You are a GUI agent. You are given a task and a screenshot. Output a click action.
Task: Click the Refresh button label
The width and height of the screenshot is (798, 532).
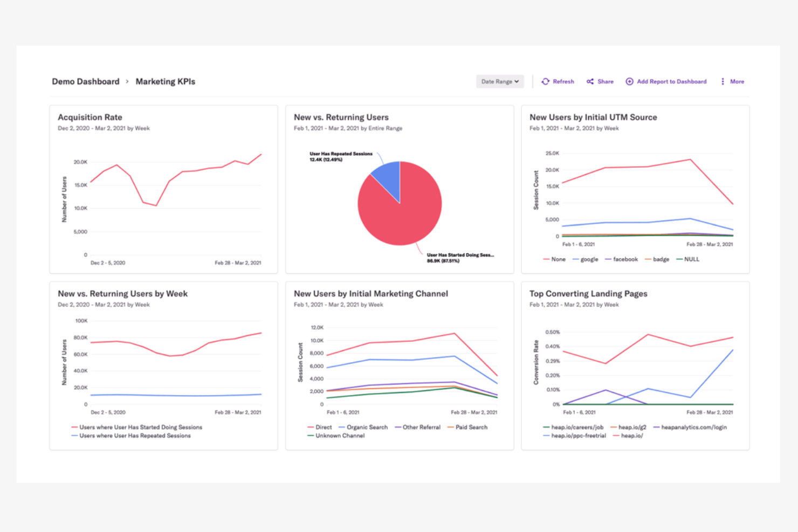pyautogui.click(x=563, y=81)
